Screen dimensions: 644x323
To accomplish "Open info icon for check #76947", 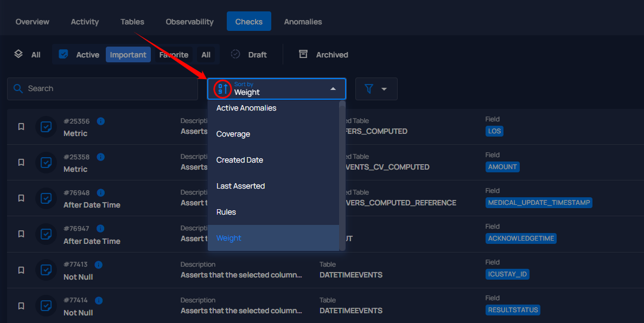I will 100,229.
